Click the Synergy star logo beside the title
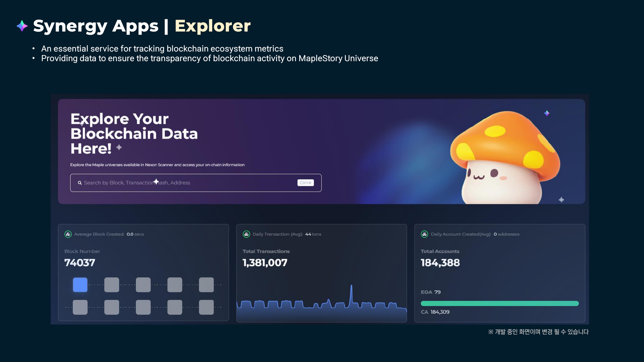Image resolution: width=644 pixels, height=362 pixels. coord(22,26)
